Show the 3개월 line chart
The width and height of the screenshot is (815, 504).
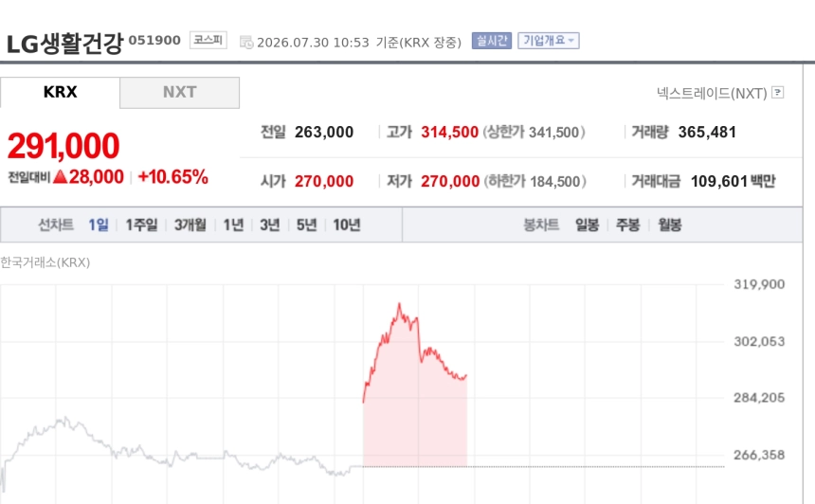pos(190,225)
